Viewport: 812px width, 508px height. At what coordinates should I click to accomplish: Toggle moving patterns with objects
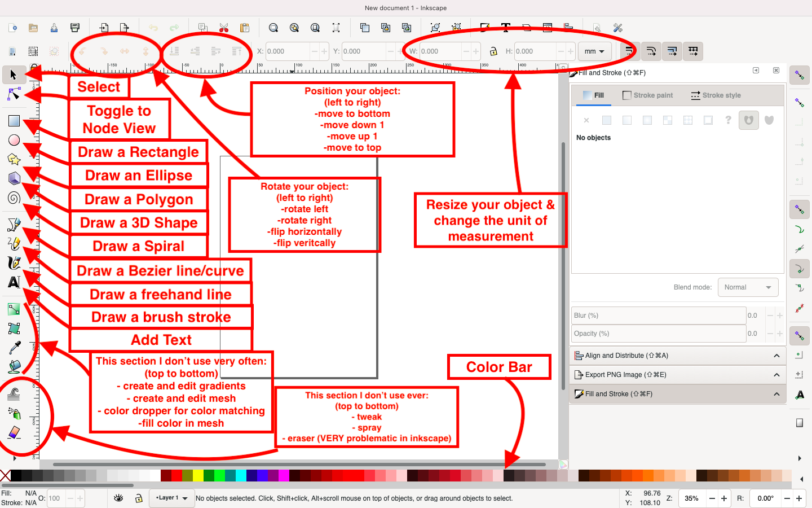(693, 51)
